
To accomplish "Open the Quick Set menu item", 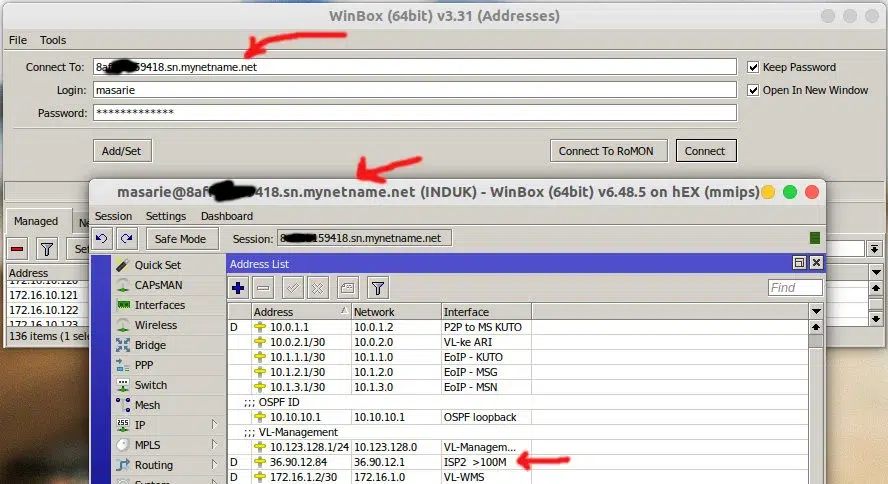I will (157, 265).
